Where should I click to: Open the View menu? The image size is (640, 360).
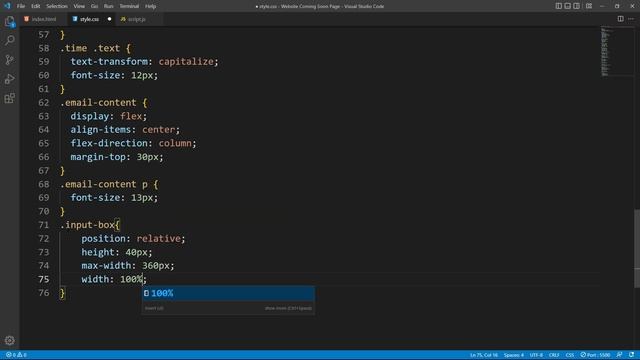79,6
